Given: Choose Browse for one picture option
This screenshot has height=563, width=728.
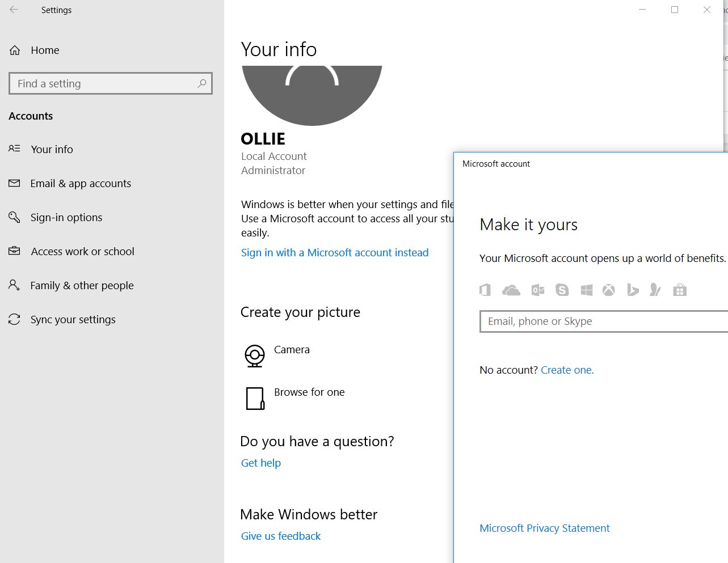Looking at the screenshot, I should tap(309, 392).
